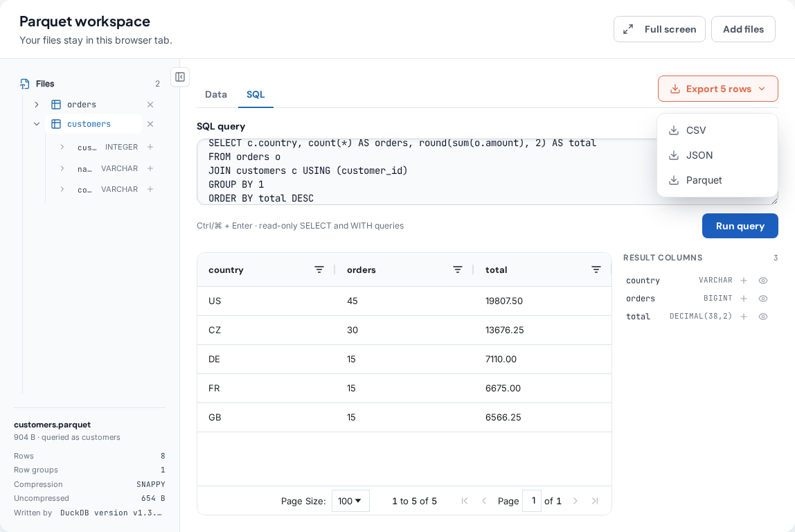795x532 pixels.
Task: Click the 1 to 5 of 5 summary
Action: 414,501
